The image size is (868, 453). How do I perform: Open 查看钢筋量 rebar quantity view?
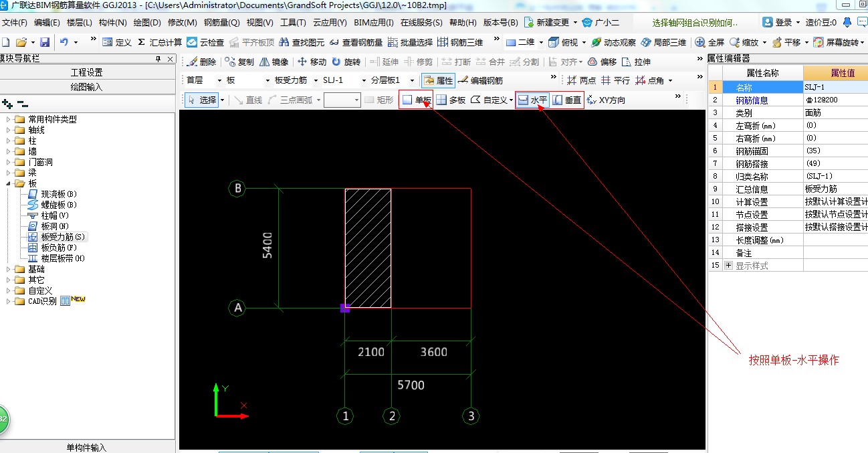(x=356, y=42)
